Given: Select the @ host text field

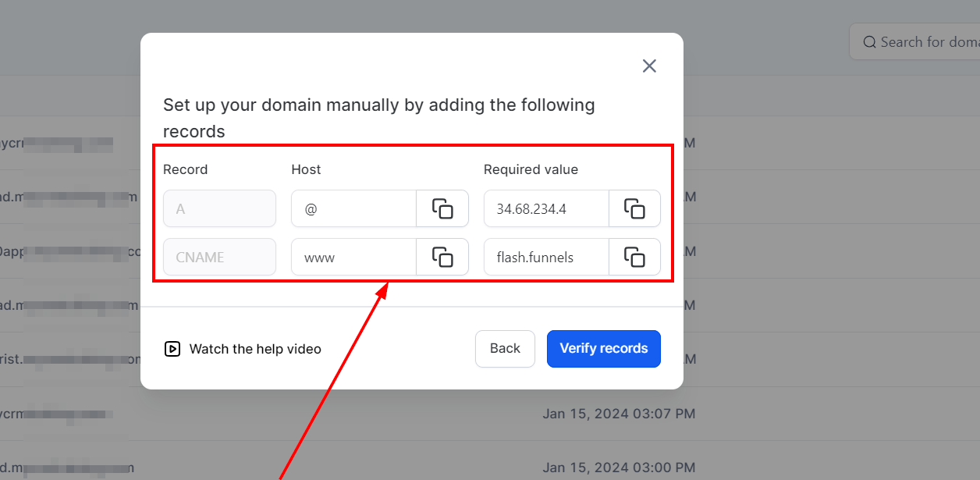Looking at the screenshot, I should click(353, 208).
